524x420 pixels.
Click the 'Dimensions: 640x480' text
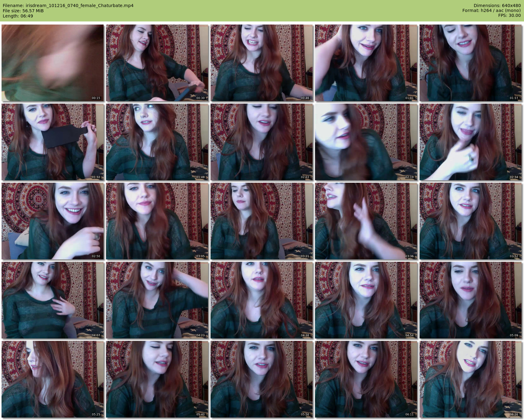(x=497, y=6)
